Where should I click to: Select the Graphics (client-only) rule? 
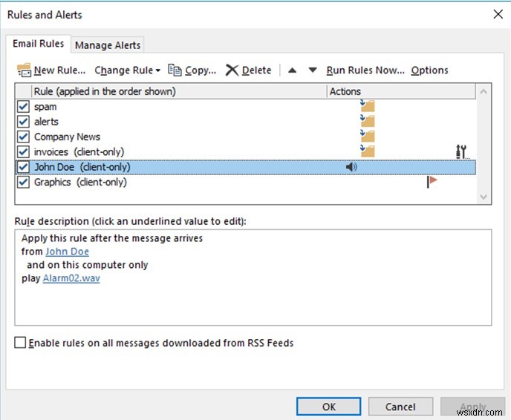pyautogui.click(x=246, y=182)
